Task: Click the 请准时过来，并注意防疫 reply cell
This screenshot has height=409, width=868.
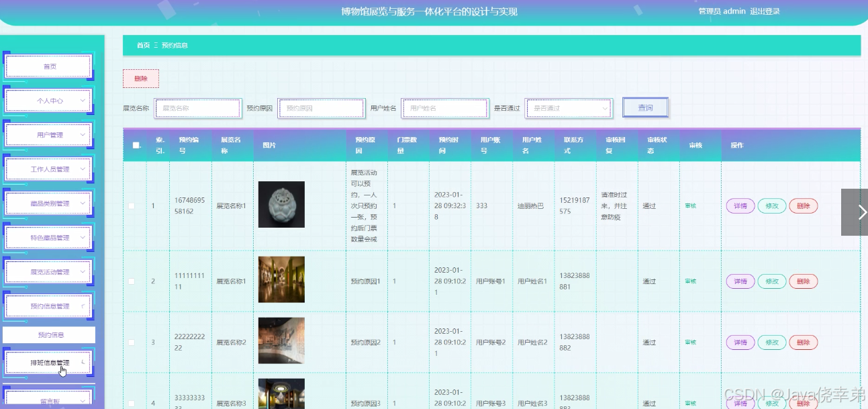Action: pyautogui.click(x=616, y=206)
